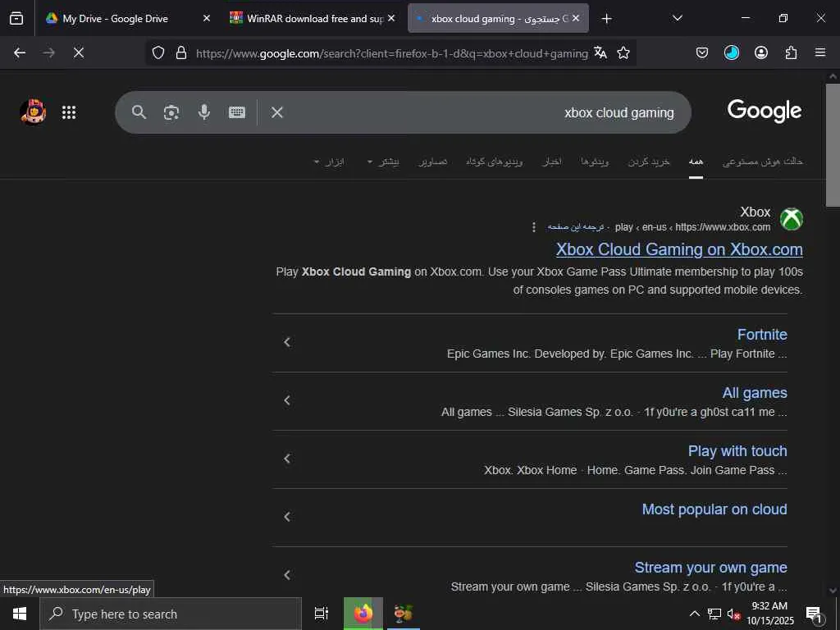Save page to Pocket
The height and width of the screenshot is (630, 840).
point(702,52)
